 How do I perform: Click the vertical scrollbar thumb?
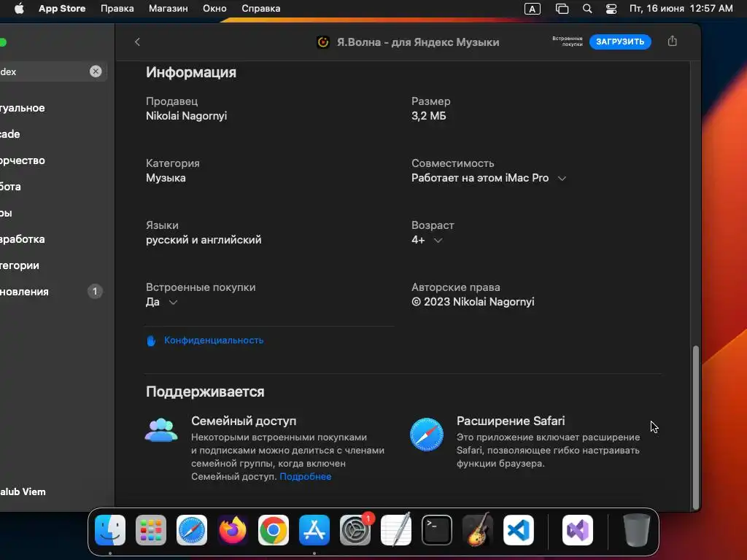[x=696, y=427]
